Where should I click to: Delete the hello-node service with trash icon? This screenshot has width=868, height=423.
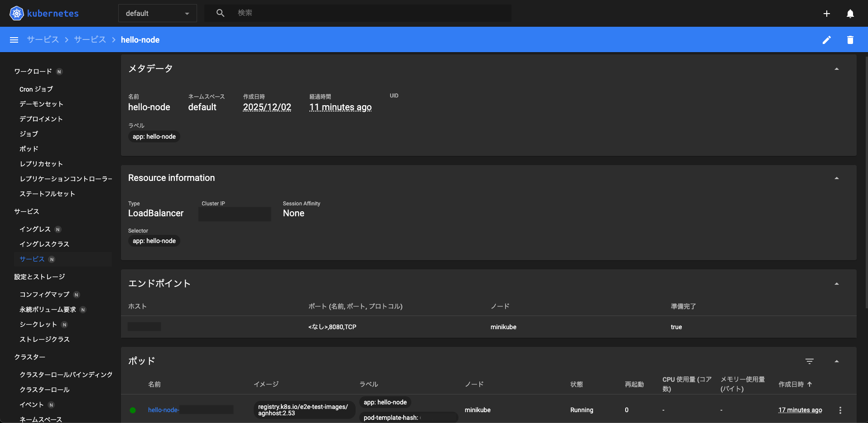[850, 39]
